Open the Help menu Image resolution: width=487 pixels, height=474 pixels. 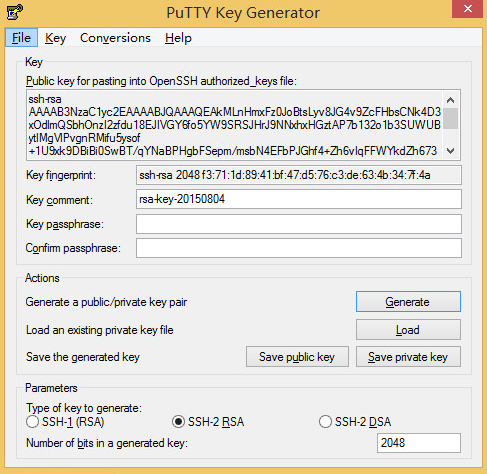click(178, 38)
